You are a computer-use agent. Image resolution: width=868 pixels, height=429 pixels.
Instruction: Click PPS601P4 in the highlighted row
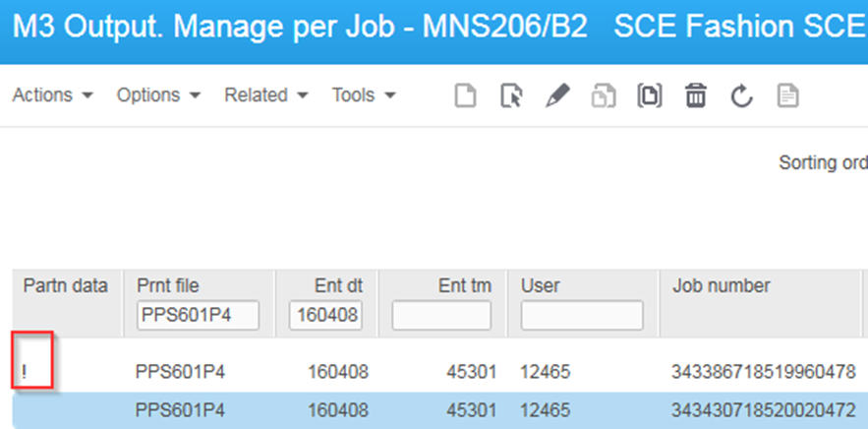[180, 410]
